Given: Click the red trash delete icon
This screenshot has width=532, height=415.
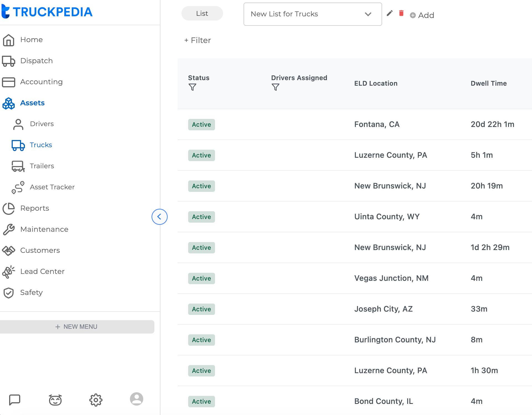Looking at the screenshot, I should click(401, 13).
